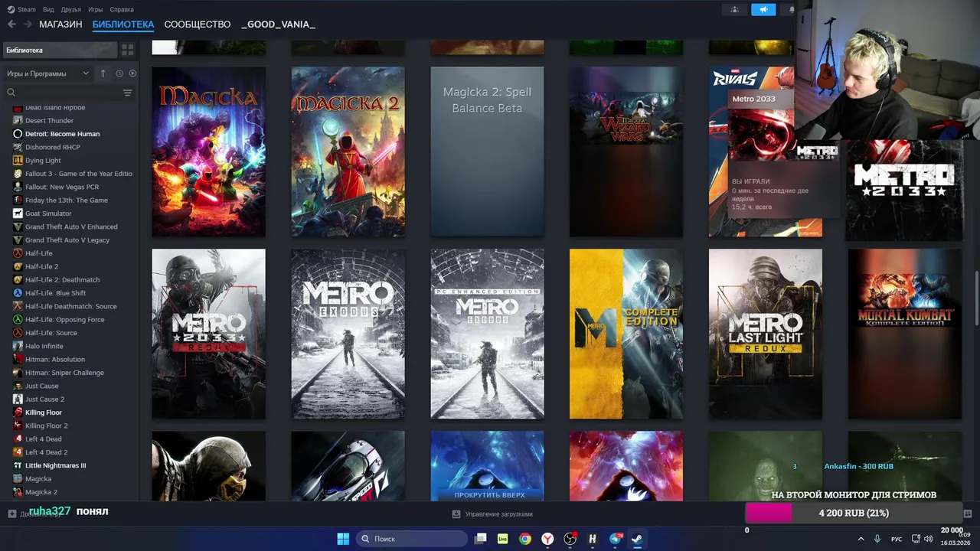This screenshot has width=980, height=551.
Task: Open the downloads manager icon
Action: point(457,514)
